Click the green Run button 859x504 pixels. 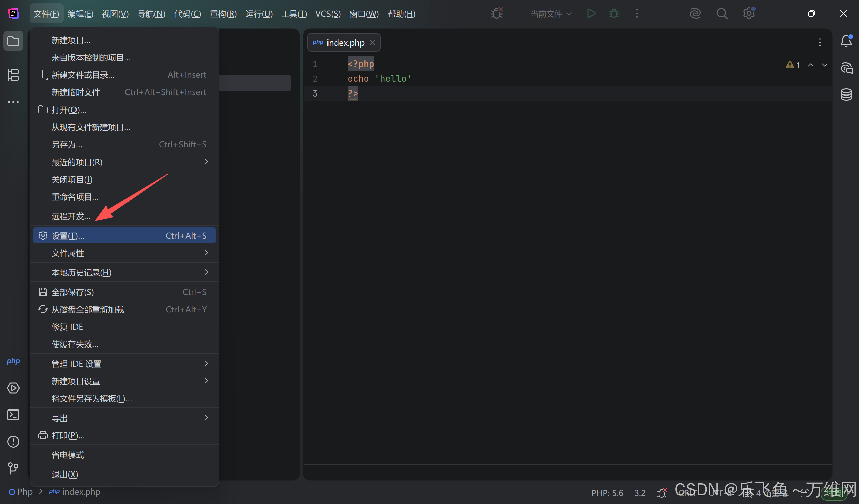pyautogui.click(x=591, y=14)
